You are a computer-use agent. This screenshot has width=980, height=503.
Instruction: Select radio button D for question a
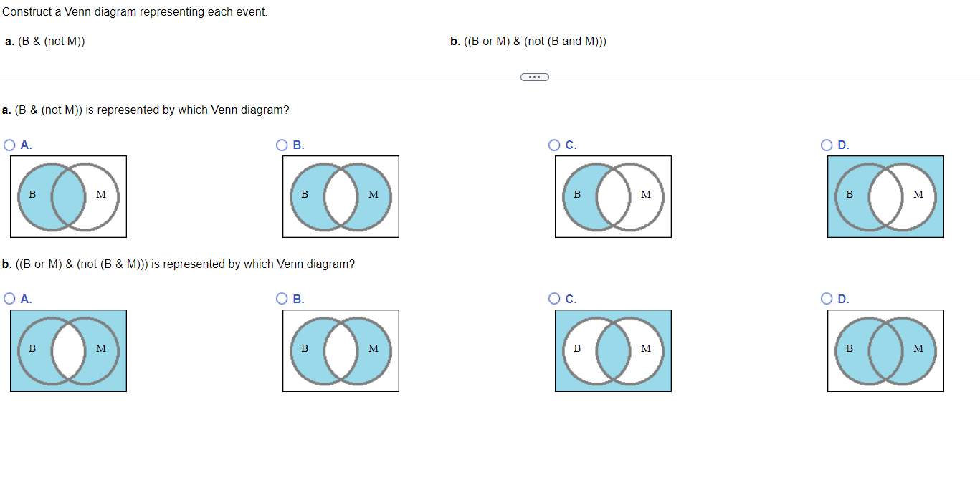[x=827, y=145]
